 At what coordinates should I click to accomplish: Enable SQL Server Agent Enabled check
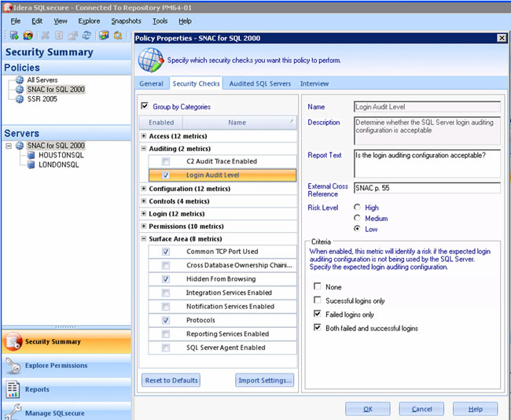(166, 348)
